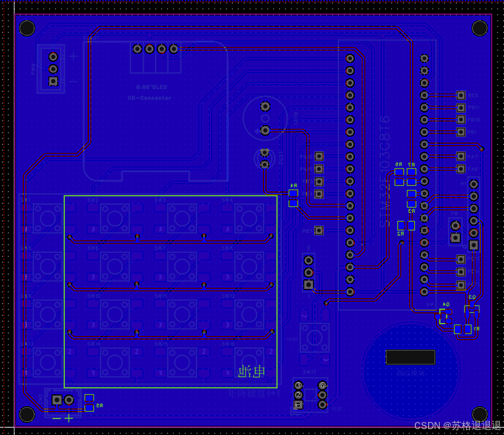This screenshot has height=435, width=504.
Task: Click the 矩阵键盘4*4 silkscreen text
Action: [x=254, y=393]
